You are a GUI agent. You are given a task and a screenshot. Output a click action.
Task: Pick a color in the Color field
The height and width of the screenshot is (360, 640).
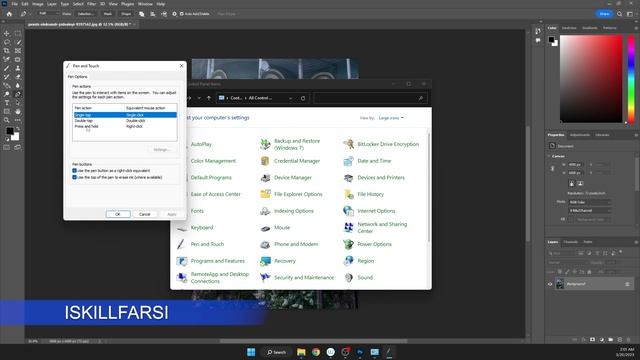point(591,79)
